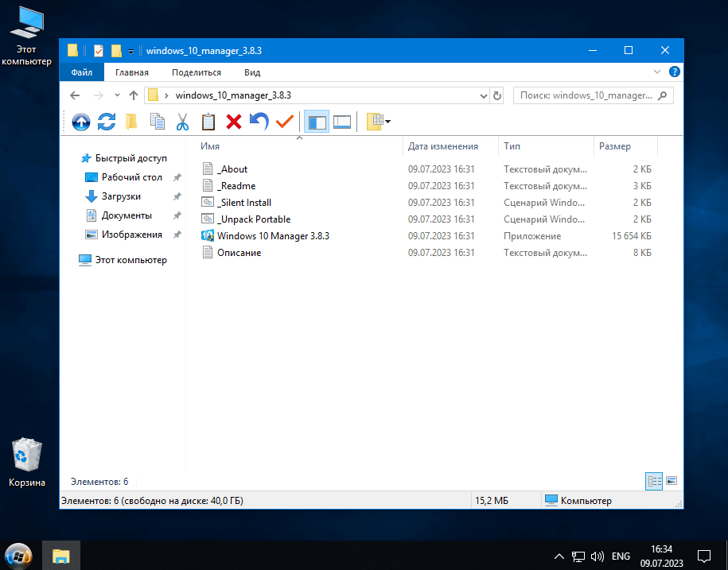Click the Корзина recycle bin desktop icon
Screen dimensions: 728x570
[x=27, y=463]
